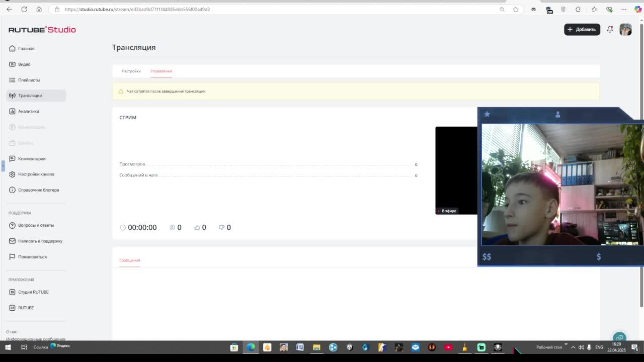The image size is (644, 362).
Task: Click the Яндекс taskbar link
Action: 61,346
